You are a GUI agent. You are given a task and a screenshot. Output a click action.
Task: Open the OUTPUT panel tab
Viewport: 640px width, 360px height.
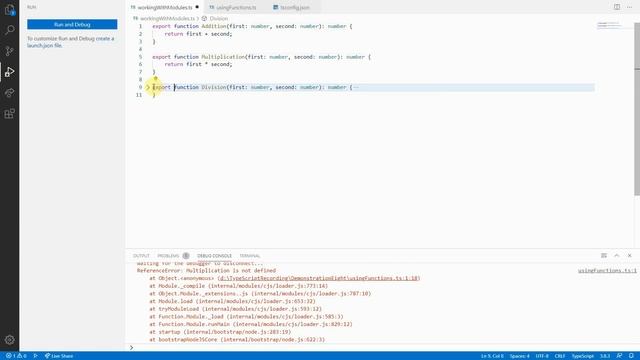(141, 256)
